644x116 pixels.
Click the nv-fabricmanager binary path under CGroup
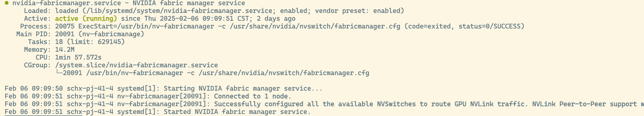(134, 73)
